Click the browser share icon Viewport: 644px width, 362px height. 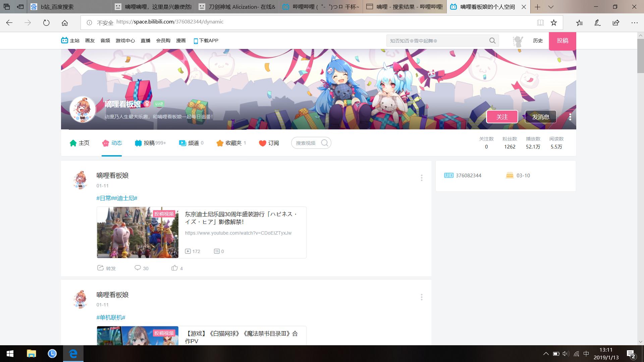tap(616, 23)
